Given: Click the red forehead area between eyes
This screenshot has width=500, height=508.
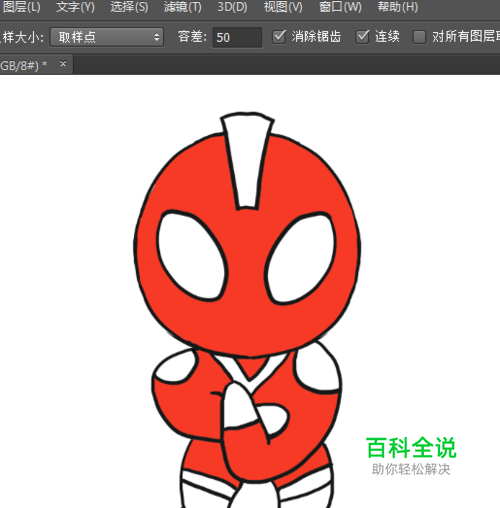Looking at the screenshot, I should point(247,247).
